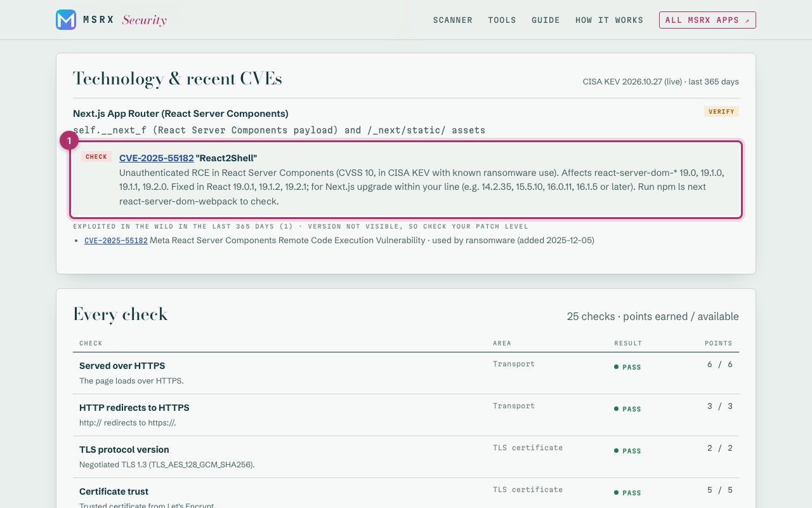Click Transport area of Served over HTTPS
The height and width of the screenshot is (508, 812).
pos(514,364)
